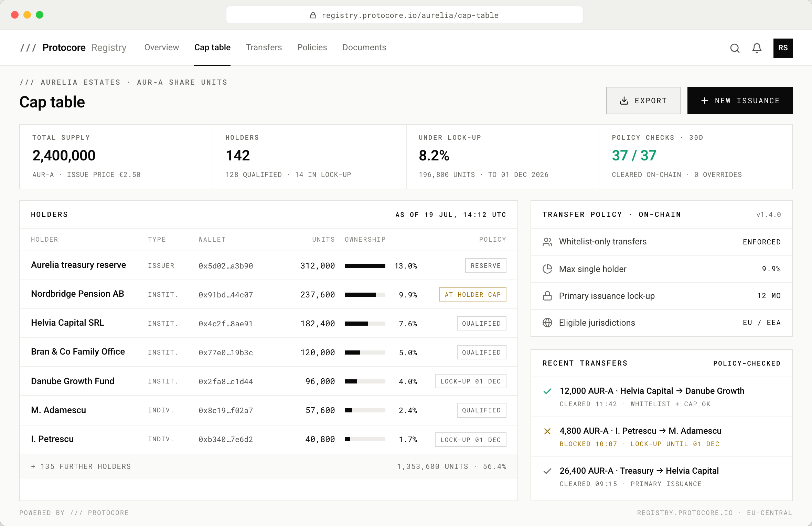Click wallet address 0x5d02…a3b90
The height and width of the screenshot is (526, 812).
pyautogui.click(x=226, y=266)
